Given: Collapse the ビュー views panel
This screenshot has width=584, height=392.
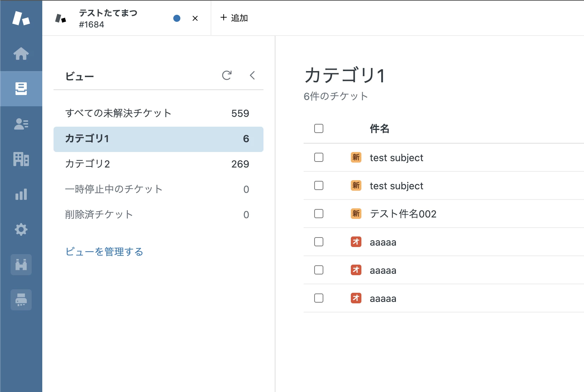Looking at the screenshot, I should [x=252, y=75].
